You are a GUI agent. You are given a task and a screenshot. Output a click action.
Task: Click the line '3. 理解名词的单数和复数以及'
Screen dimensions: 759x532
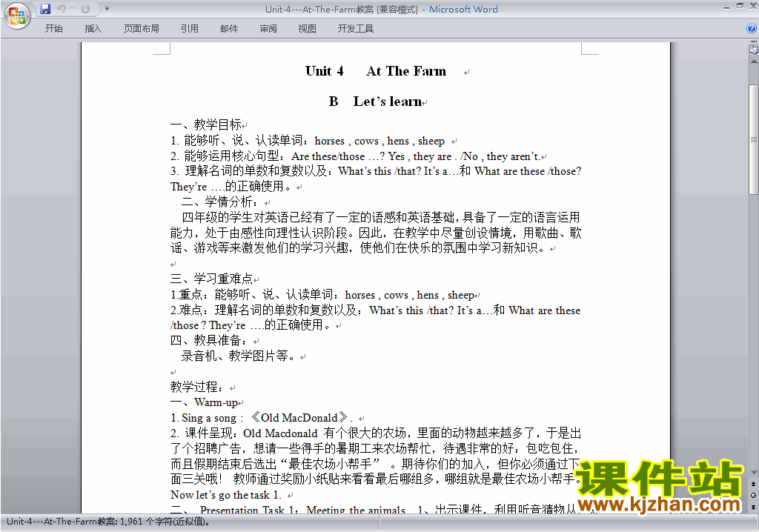[x=376, y=171]
